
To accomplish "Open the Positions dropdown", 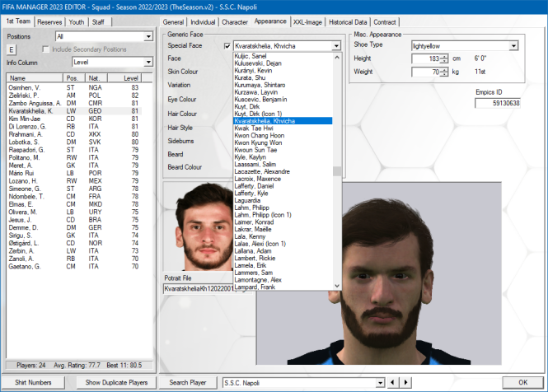I will (x=148, y=36).
